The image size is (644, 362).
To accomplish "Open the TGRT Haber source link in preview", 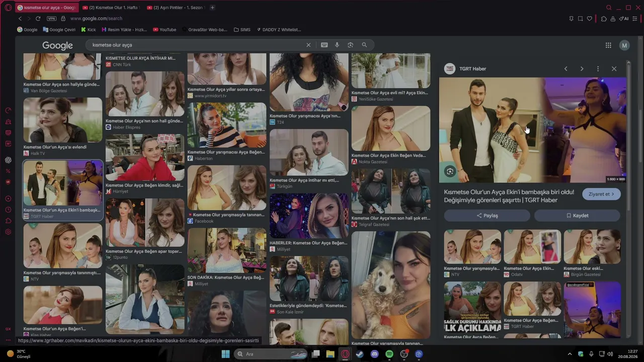I will [x=465, y=69].
